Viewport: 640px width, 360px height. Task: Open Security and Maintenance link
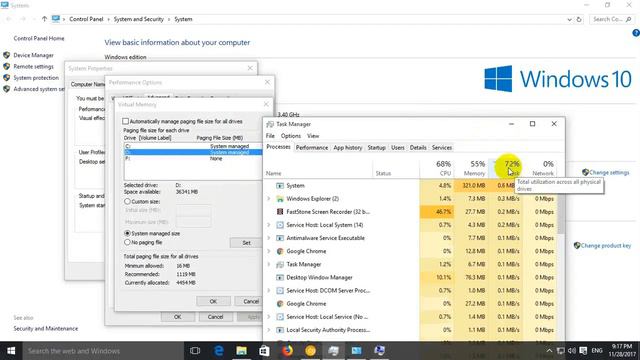click(45, 329)
